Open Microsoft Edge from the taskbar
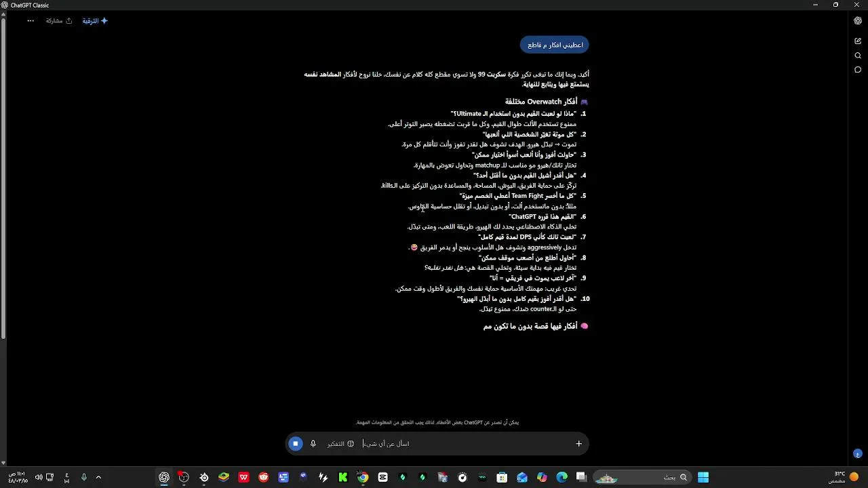The image size is (868, 488). tap(561, 477)
